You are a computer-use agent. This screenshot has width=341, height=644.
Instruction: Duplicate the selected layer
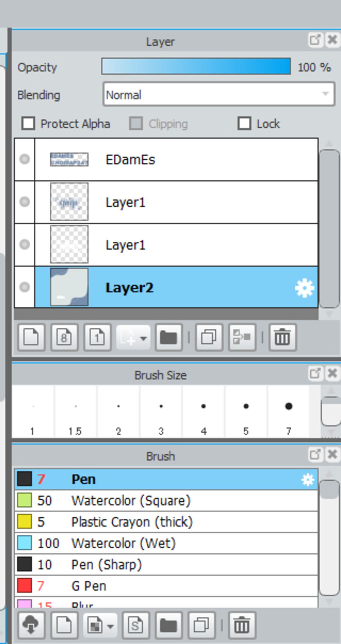pos(209,338)
